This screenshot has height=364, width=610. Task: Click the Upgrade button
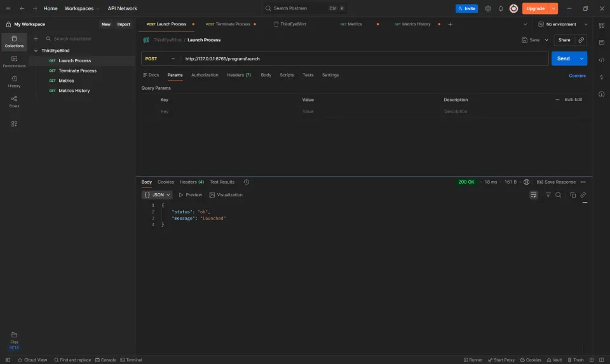535,8
